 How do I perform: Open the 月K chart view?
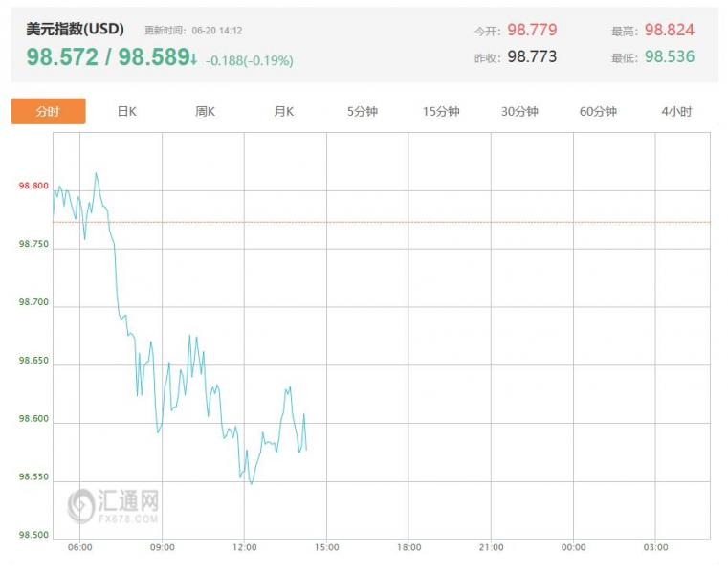point(284,111)
